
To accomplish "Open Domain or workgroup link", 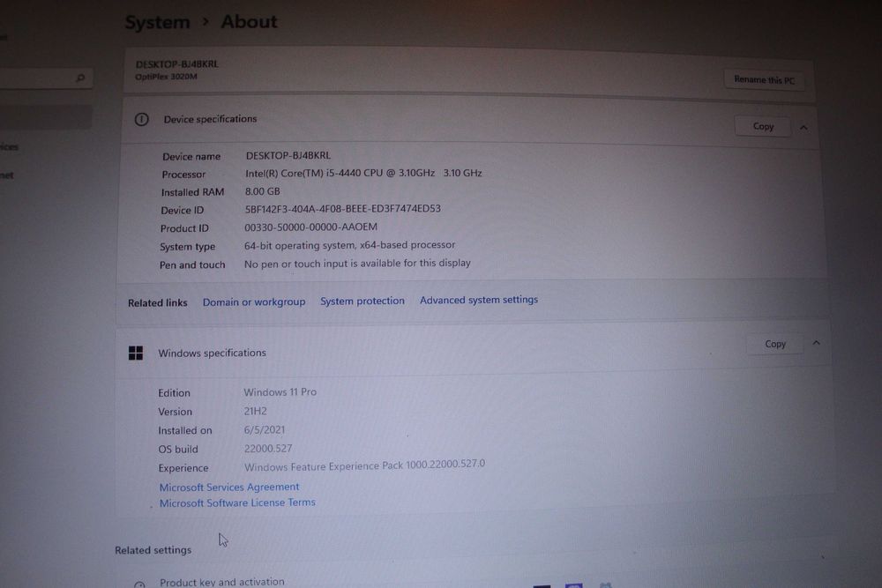I will 254,301.
